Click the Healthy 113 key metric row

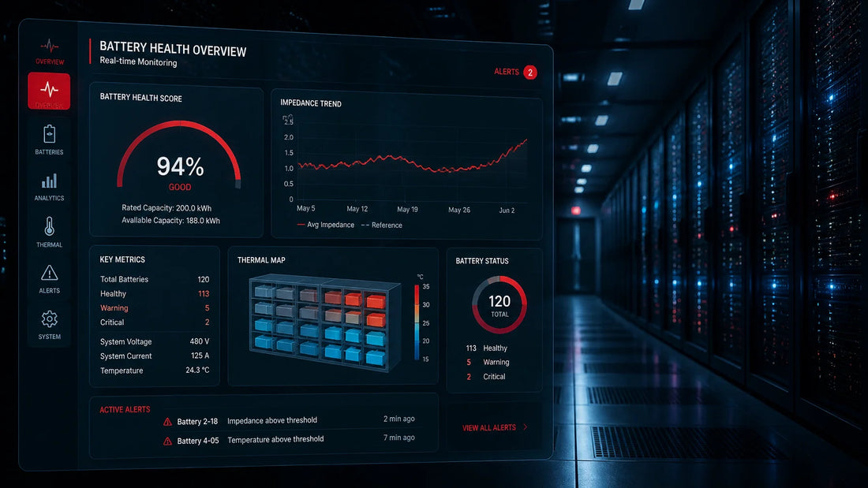pos(155,294)
